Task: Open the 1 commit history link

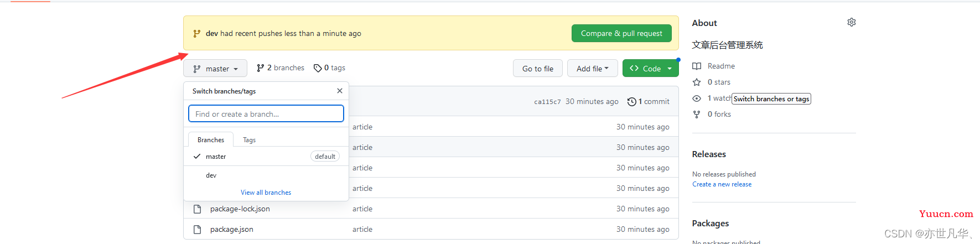Action: tap(649, 102)
